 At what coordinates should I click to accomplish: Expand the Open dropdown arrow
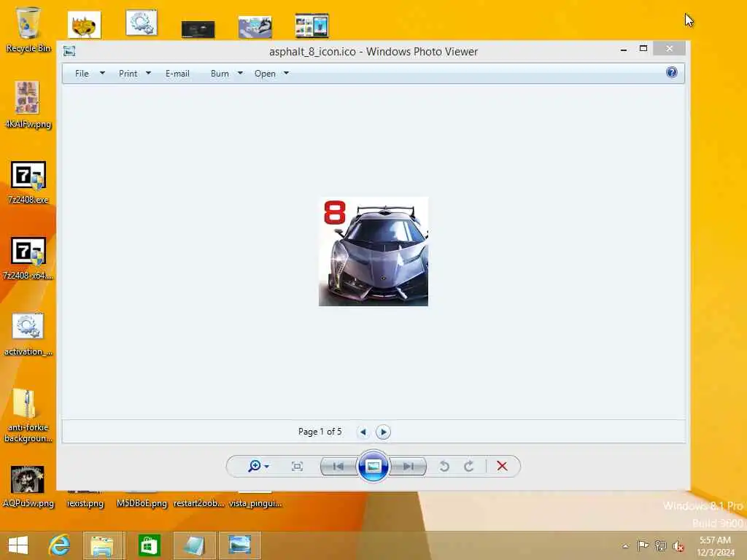click(286, 74)
